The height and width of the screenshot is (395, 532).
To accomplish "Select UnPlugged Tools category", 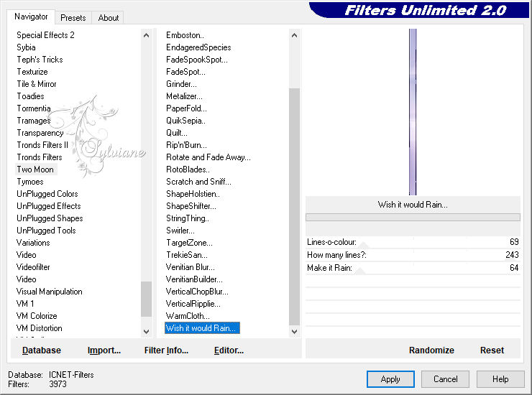I will click(x=46, y=231).
